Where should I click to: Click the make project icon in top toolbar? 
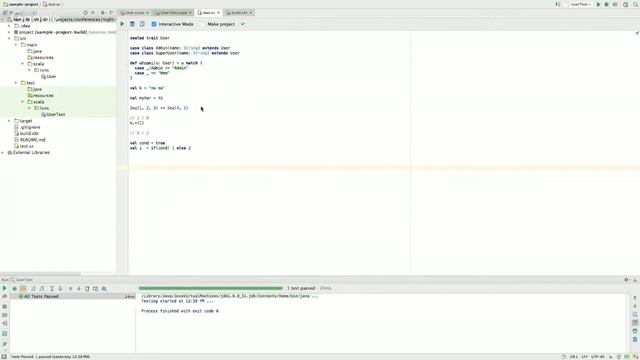point(558,4)
